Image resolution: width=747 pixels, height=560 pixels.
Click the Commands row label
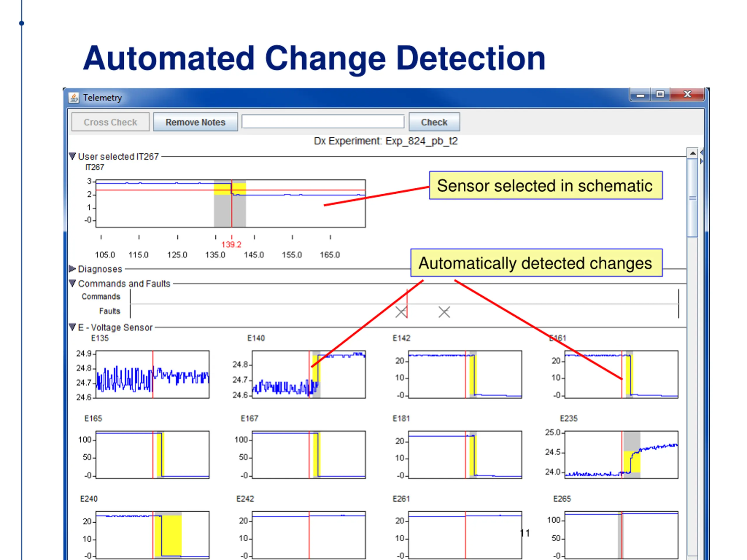(101, 296)
